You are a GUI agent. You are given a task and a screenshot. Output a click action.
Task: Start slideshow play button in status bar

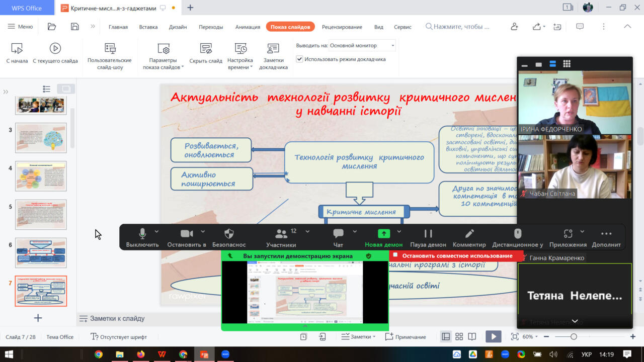tap(493, 337)
